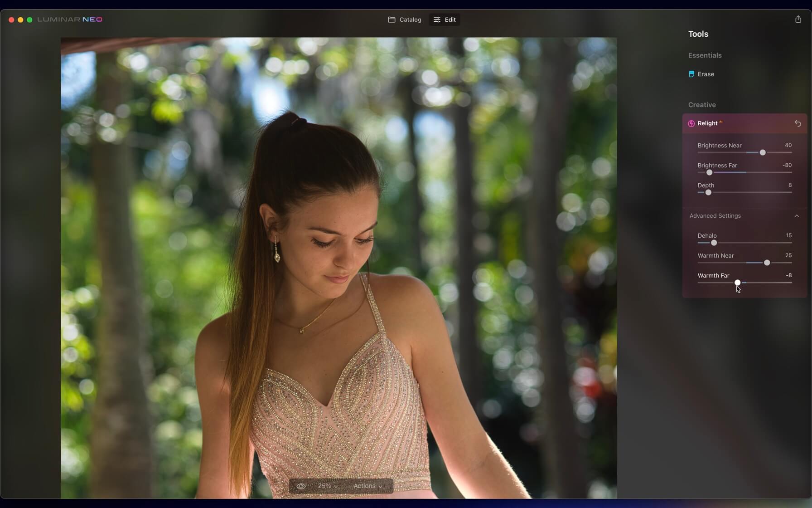Click the Dehalo slider handle

point(714,243)
